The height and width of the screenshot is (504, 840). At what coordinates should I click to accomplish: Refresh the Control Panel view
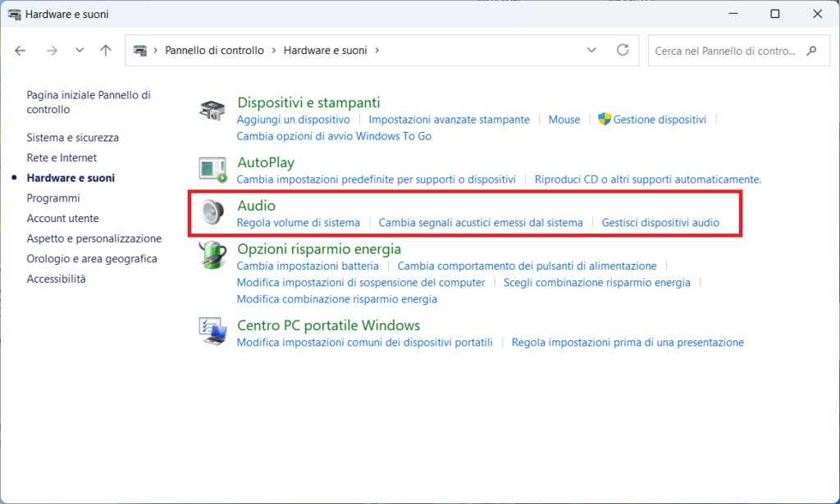tap(623, 51)
